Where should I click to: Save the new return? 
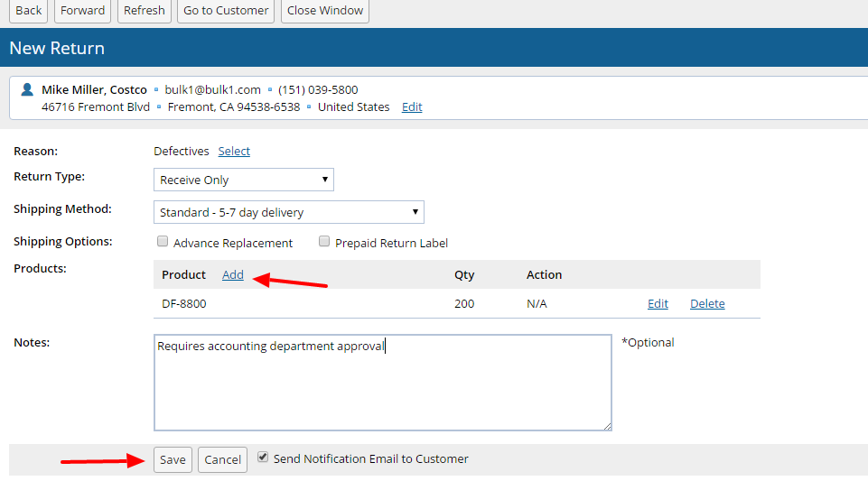[x=173, y=459]
